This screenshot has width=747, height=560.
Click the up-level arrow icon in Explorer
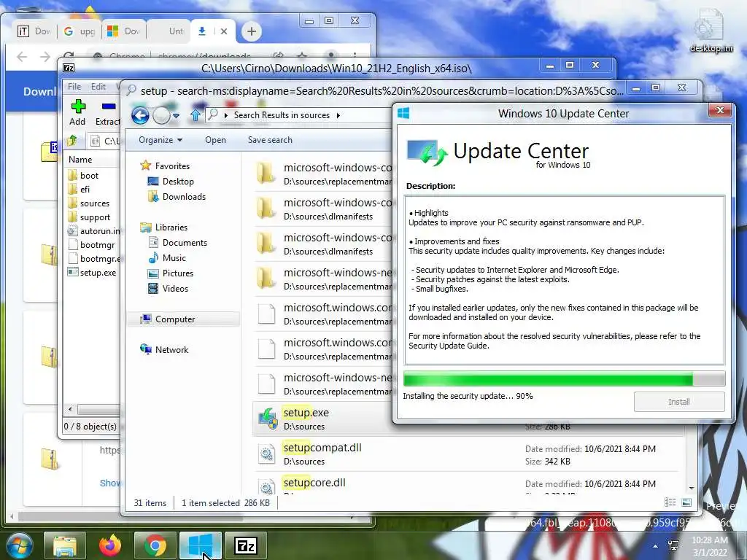[196, 114]
